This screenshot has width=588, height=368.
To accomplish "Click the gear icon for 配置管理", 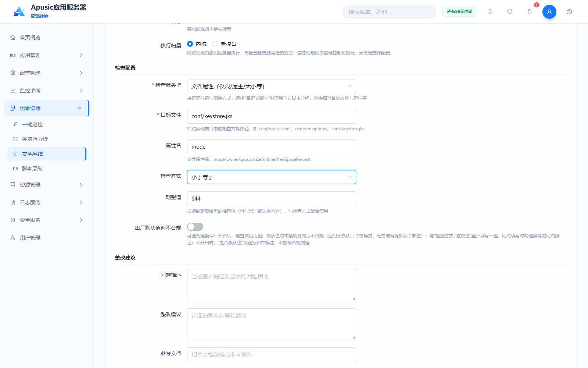I will tap(13, 73).
